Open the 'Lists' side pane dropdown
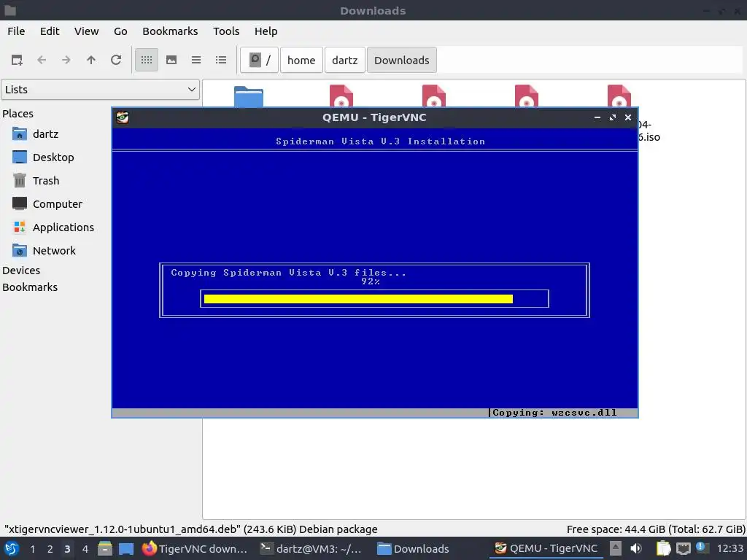Image resolution: width=747 pixels, height=560 pixels. coord(100,90)
